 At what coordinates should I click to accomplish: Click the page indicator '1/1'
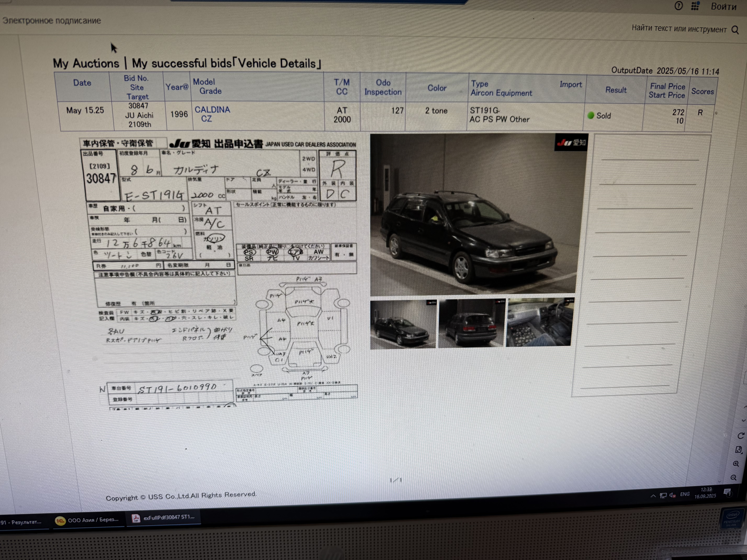[396, 480]
